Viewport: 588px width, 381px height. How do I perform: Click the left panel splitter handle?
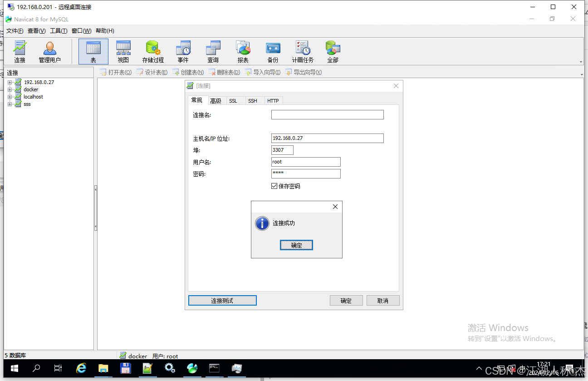96,208
